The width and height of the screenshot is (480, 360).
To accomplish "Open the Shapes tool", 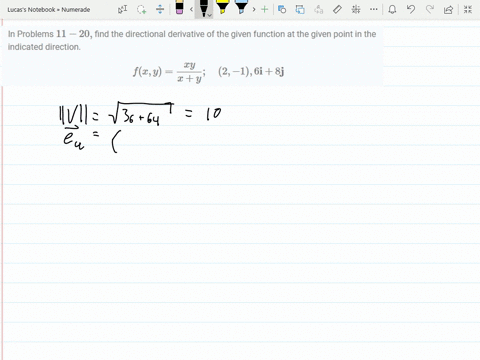I will 282,9.
